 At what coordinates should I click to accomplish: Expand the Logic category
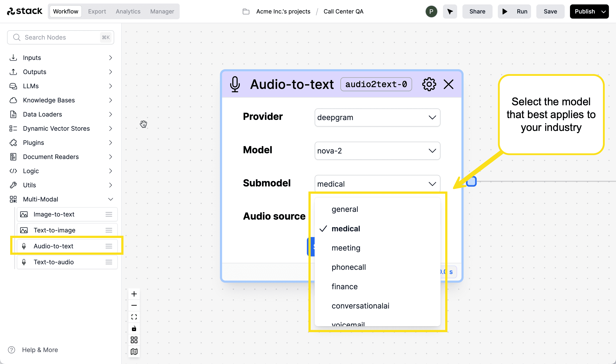pyautogui.click(x=61, y=171)
